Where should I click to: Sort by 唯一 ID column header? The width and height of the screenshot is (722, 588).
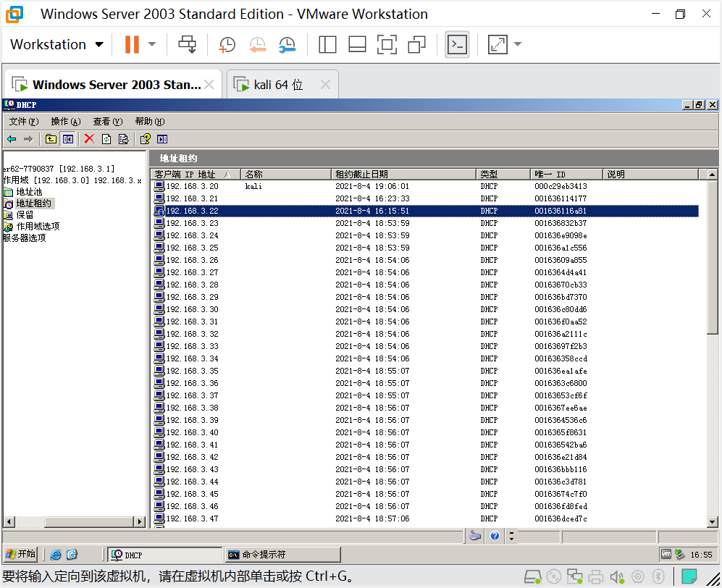click(x=567, y=175)
